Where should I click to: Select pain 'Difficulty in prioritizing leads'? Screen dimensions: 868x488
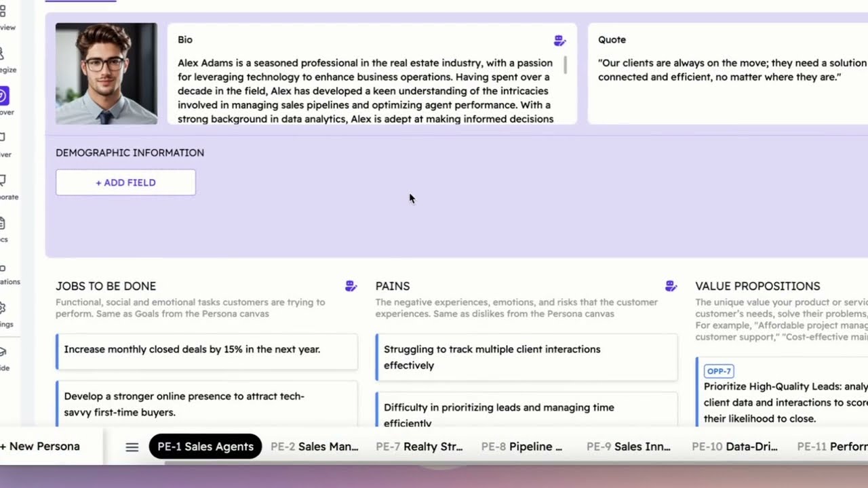[527, 410]
